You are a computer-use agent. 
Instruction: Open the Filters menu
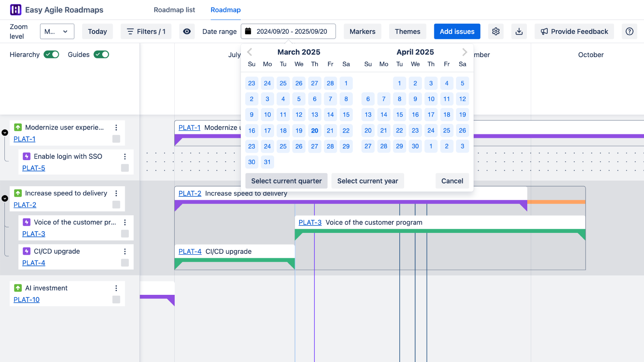146,31
